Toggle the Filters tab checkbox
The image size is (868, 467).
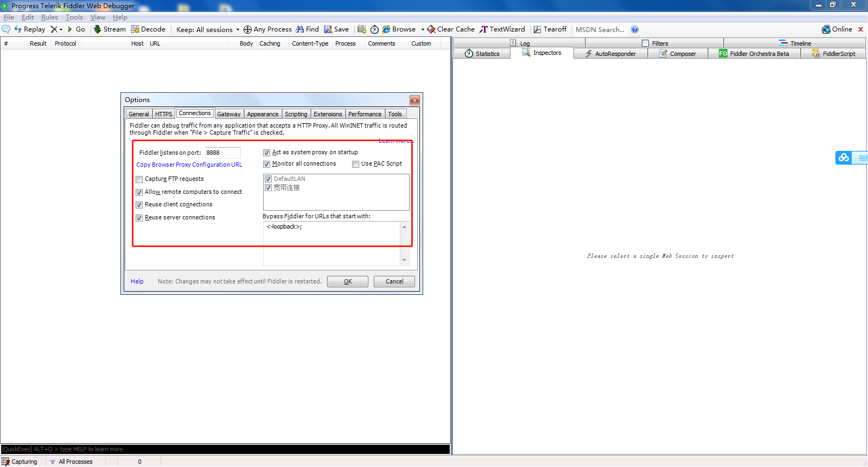coord(645,43)
